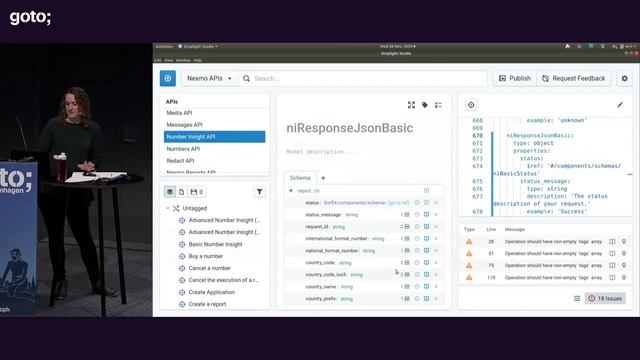
Task: Select Messages API in the APIs list
Action: pyautogui.click(x=184, y=125)
